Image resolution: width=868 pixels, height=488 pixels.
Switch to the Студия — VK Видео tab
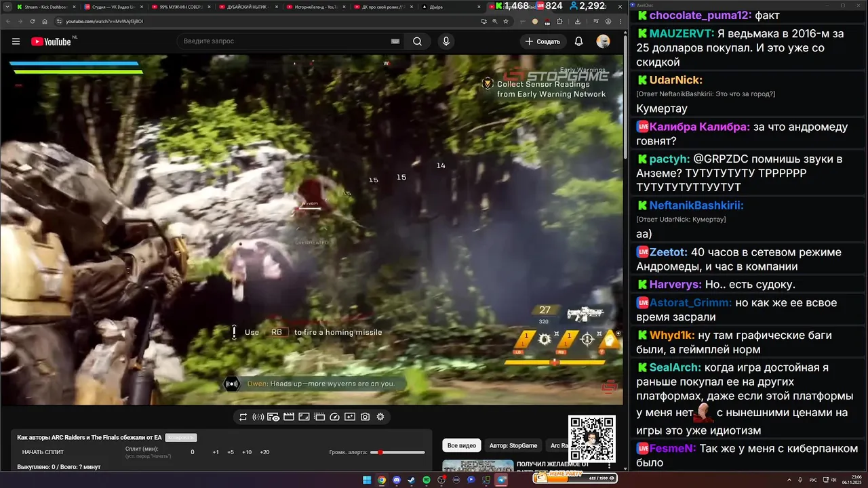click(x=113, y=7)
